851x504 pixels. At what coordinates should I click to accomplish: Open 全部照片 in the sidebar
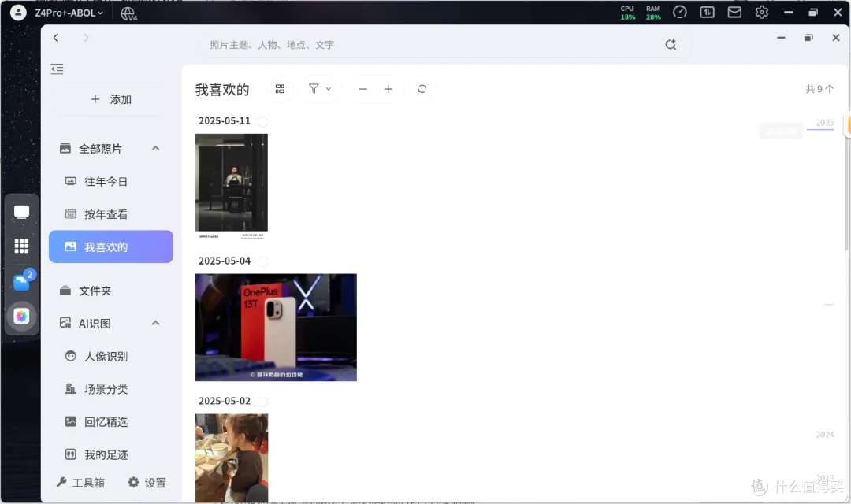click(x=100, y=149)
